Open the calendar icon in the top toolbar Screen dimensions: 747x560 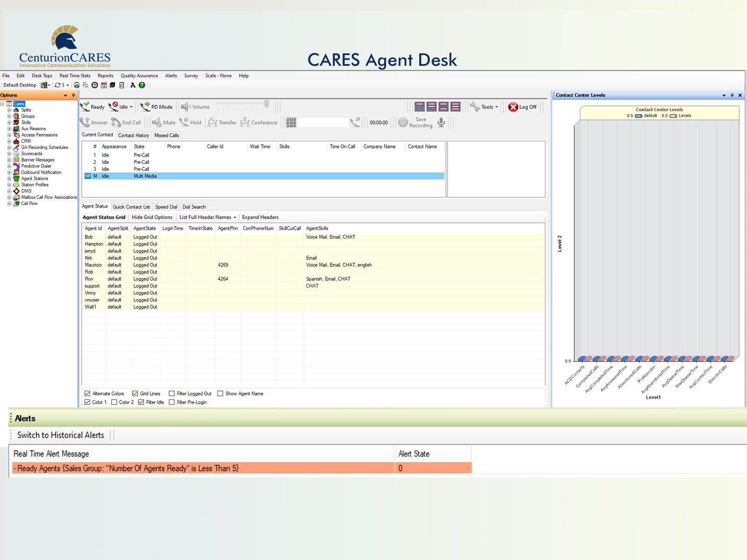click(104, 85)
